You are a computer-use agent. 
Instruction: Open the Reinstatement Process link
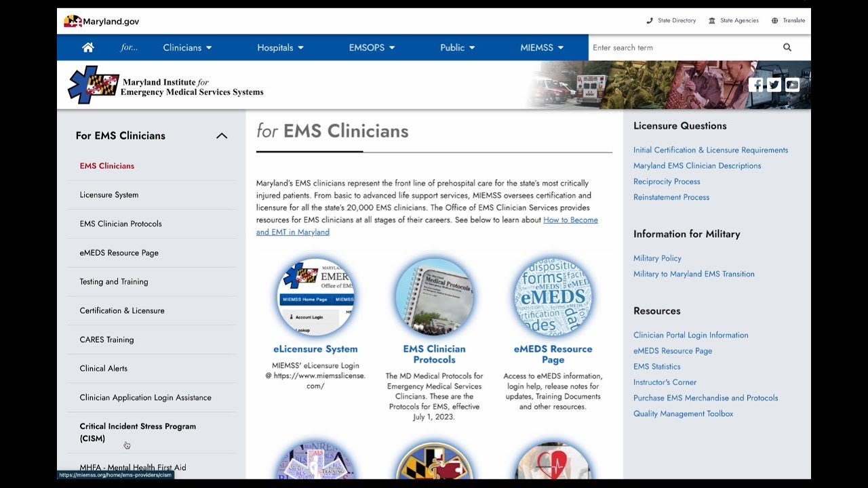tap(671, 197)
